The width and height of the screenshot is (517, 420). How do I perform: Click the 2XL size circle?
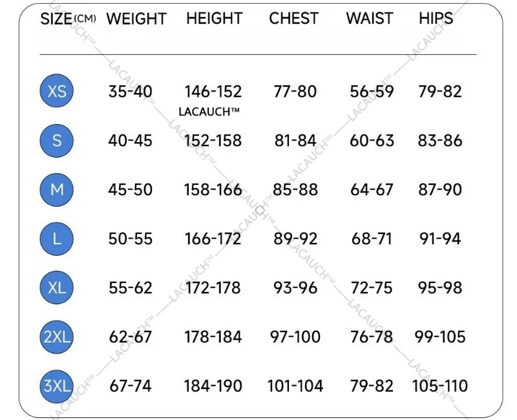57,337
